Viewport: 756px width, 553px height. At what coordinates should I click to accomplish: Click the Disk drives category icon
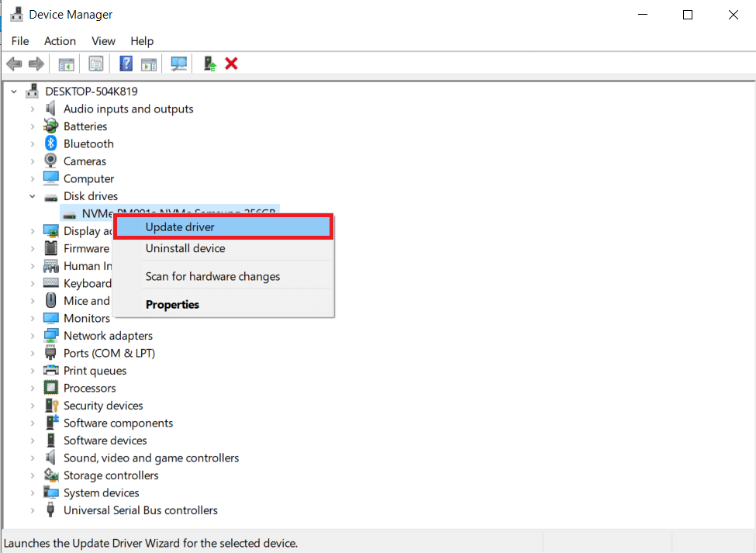(x=50, y=197)
